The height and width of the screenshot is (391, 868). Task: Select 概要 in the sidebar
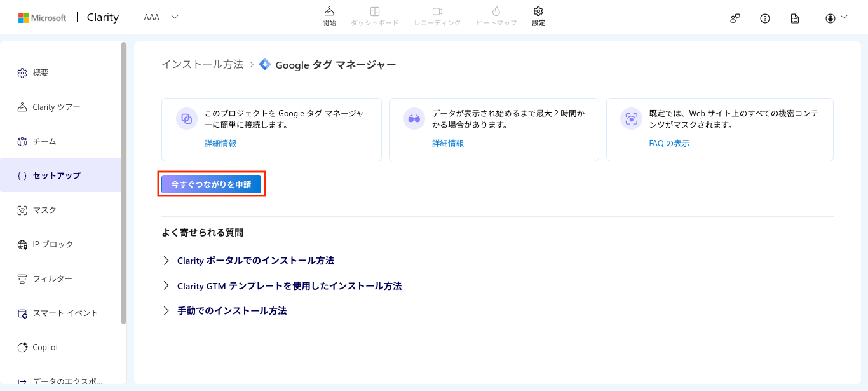60,72
